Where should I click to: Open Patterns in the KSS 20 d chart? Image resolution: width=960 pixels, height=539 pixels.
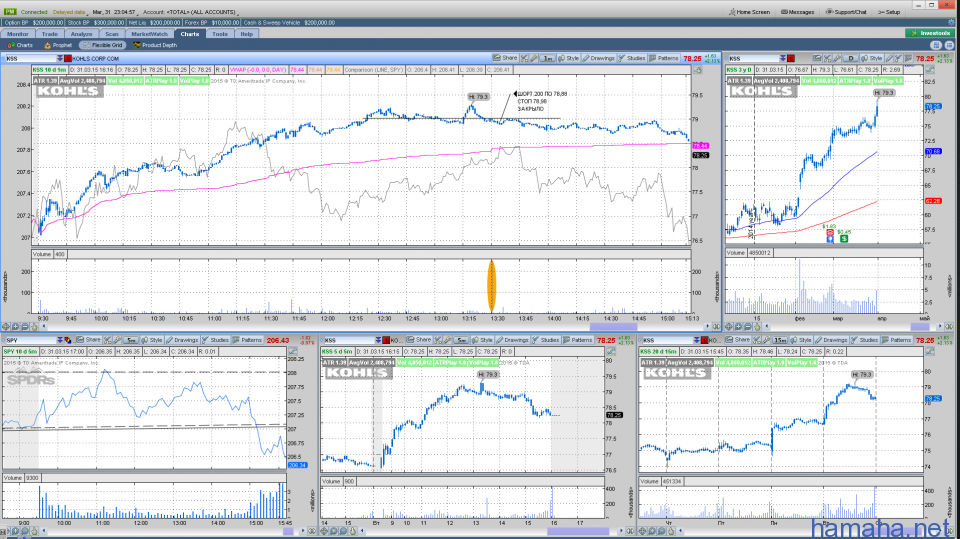(x=896, y=340)
